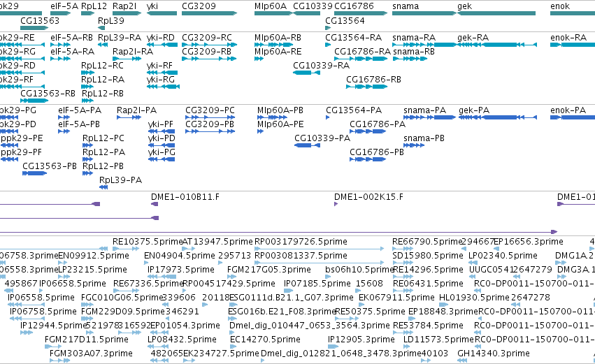
Task: Open the Mlp60A gene label
Action: pyautogui.click(x=271, y=6)
